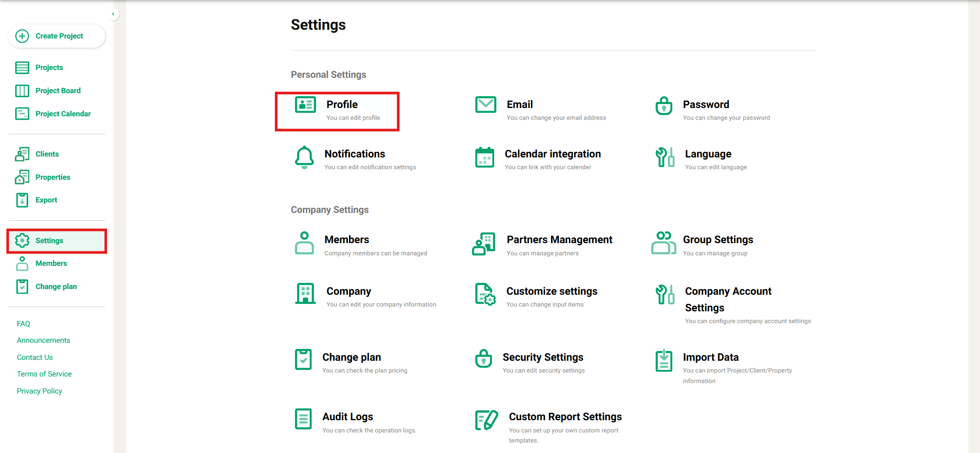Click the Password lock icon
This screenshot has height=453, width=980.
coord(664,106)
